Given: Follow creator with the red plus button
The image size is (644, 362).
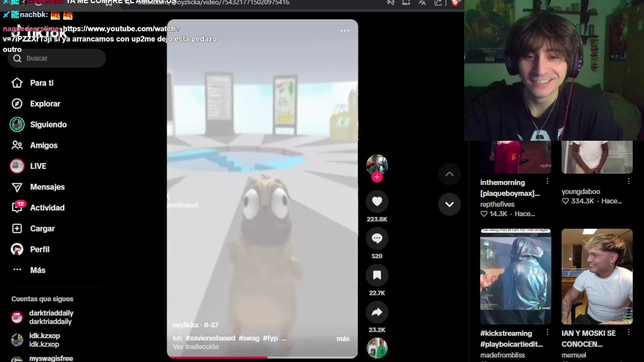Looking at the screenshot, I should coord(377,177).
